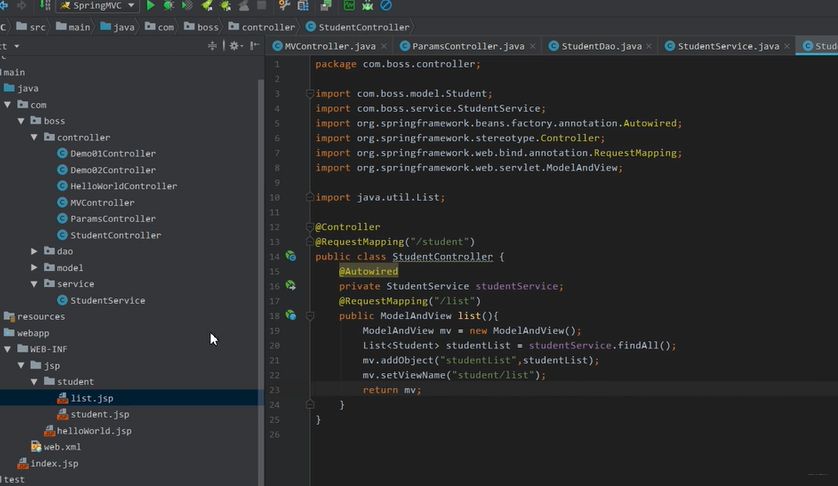This screenshot has width=838, height=486.
Task: Switch to the StudentService.java tab
Action: [728, 46]
